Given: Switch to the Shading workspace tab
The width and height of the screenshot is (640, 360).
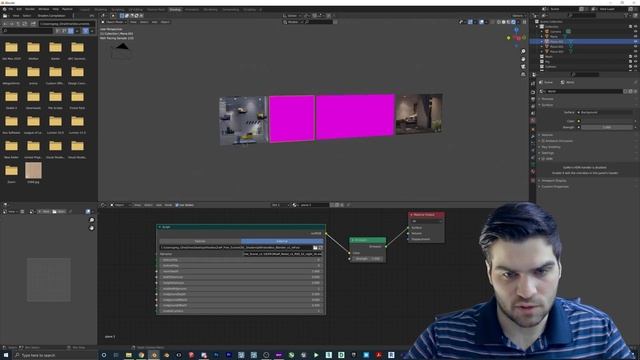Looking at the screenshot, I should click(175, 9).
